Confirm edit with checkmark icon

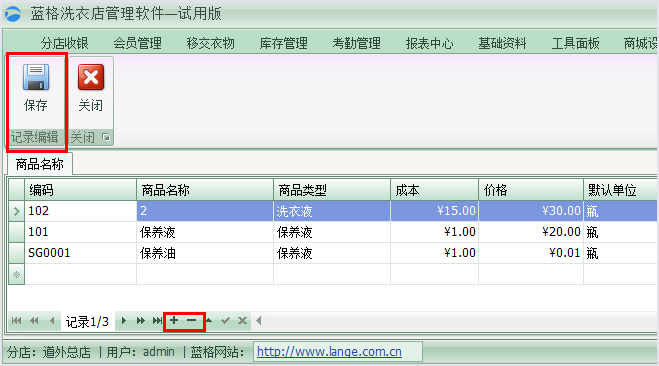coord(225,321)
